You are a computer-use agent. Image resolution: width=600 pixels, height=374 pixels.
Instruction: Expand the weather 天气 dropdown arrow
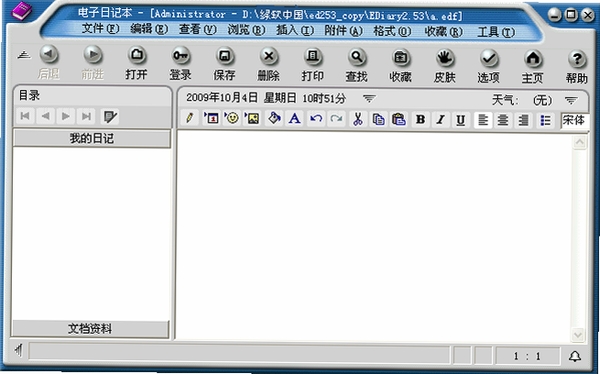(571, 100)
